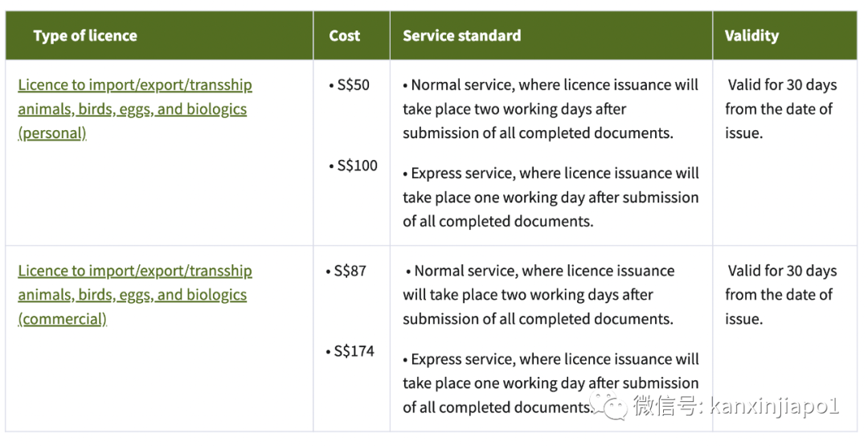
Task: Select the S$174 cost entry
Action: pos(350,351)
